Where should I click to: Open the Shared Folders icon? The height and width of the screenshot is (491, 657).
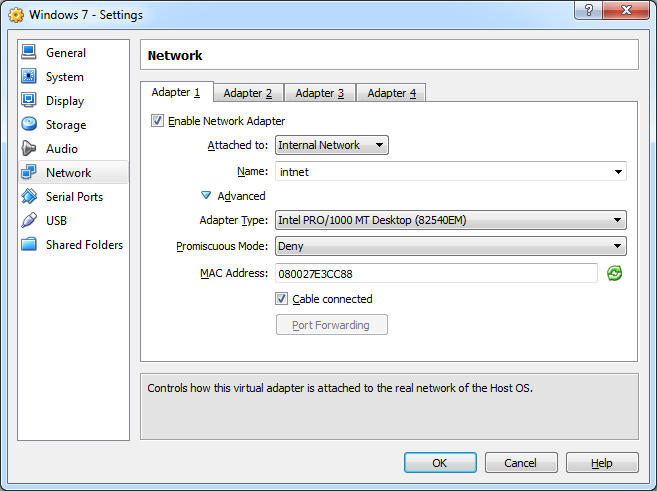pos(28,245)
